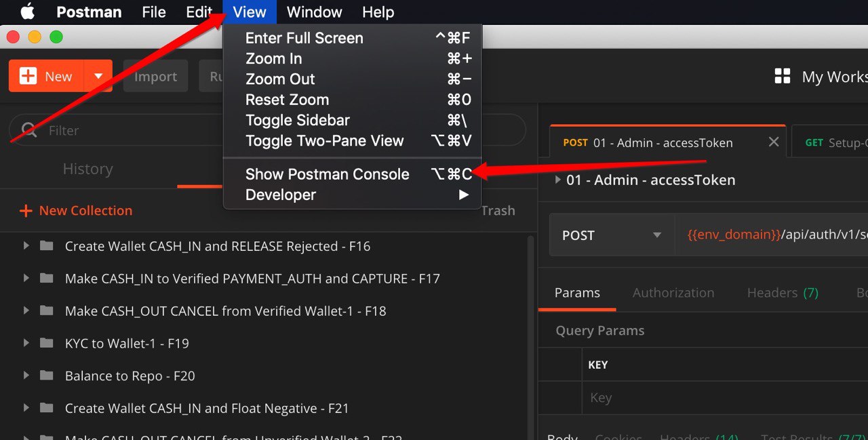
Task: Open Make CASH_OUT CANCEL from Verified Wallet-1 - F18
Action: pyautogui.click(x=226, y=311)
